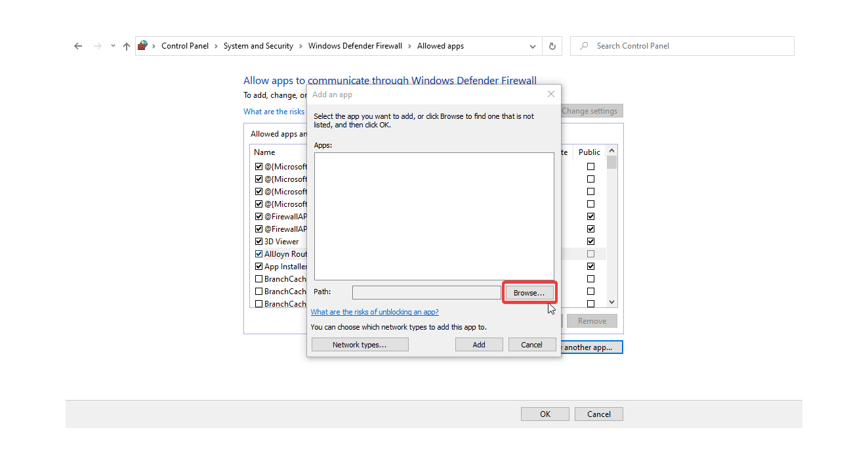
Task: Click the magnifier icon in search box
Action: point(584,46)
